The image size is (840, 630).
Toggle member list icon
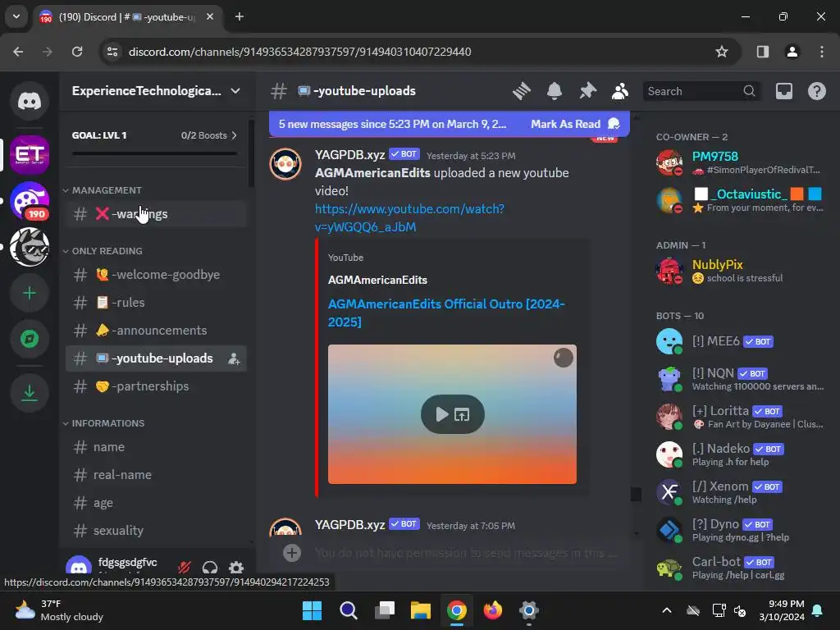(620, 91)
